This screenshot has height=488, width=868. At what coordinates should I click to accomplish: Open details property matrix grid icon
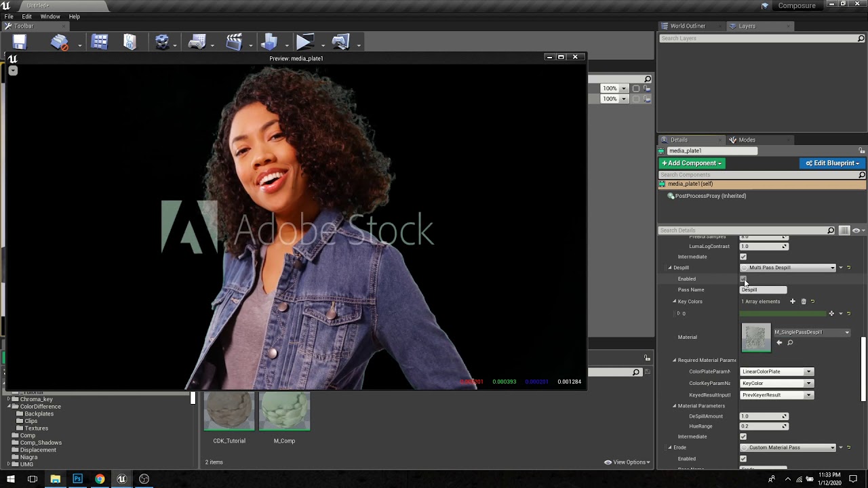[844, 230]
